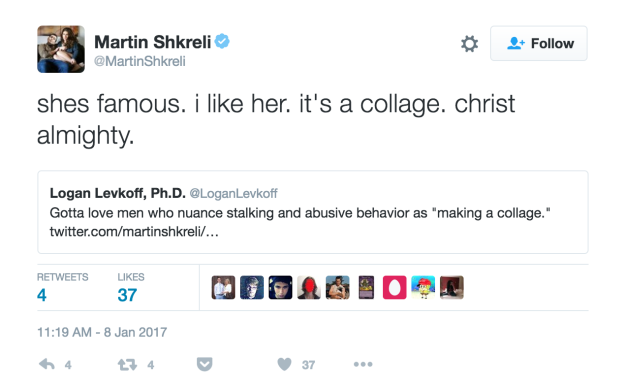Like the tweet with heart icon
This screenshot has width=625, height=381.
click(x=284, y=364)
